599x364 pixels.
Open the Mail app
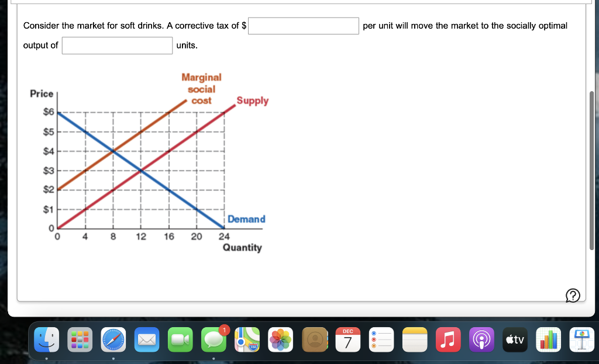pos(147,339)
